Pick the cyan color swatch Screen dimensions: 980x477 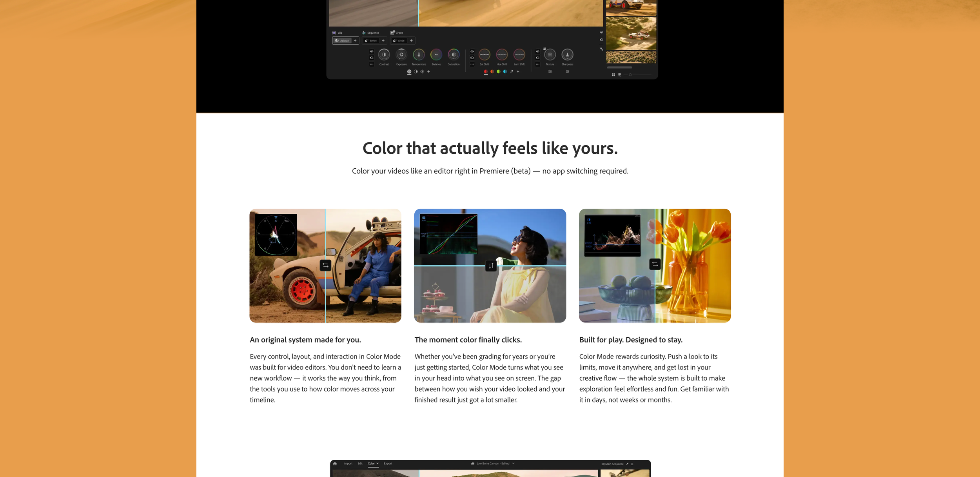click(505, 72)
